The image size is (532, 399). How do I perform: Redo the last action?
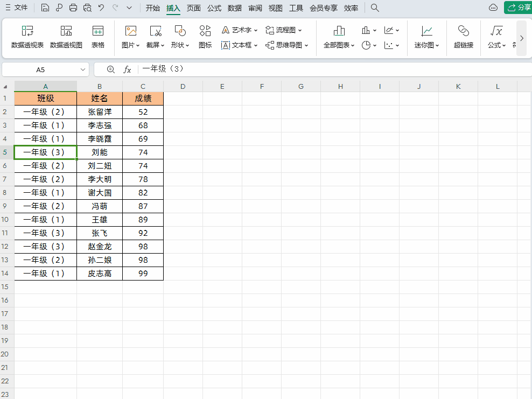(x=115, y=8)
